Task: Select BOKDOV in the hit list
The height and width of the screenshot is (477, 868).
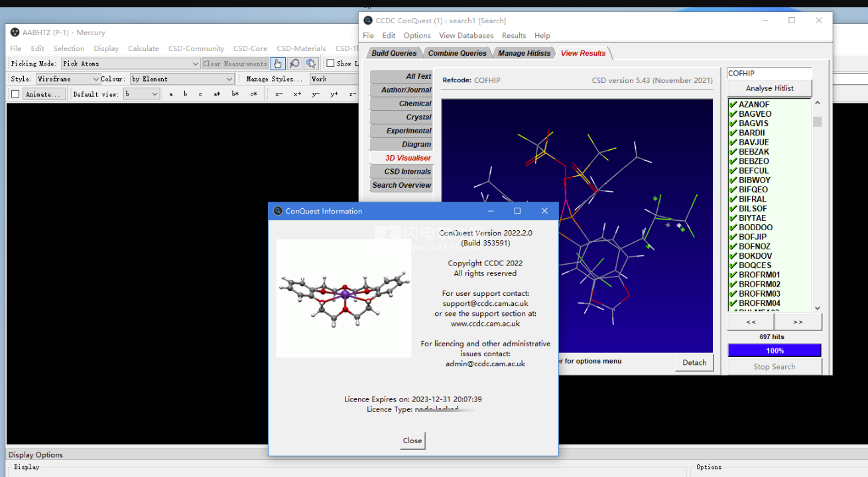Action: pyautogui.click(x=755, y=256)
